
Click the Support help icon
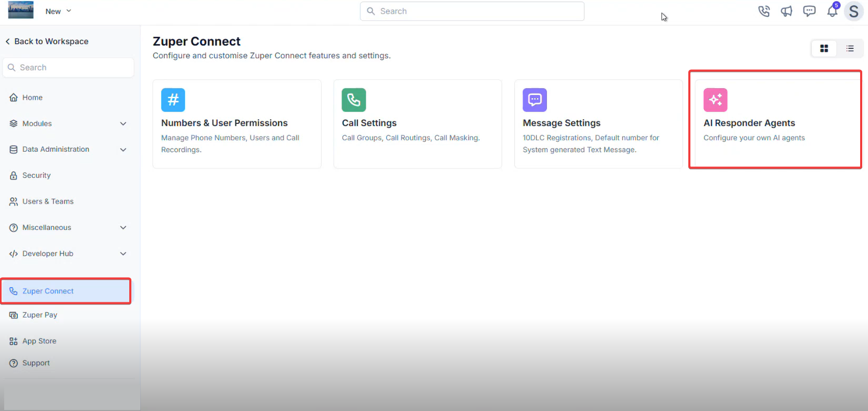14,363
